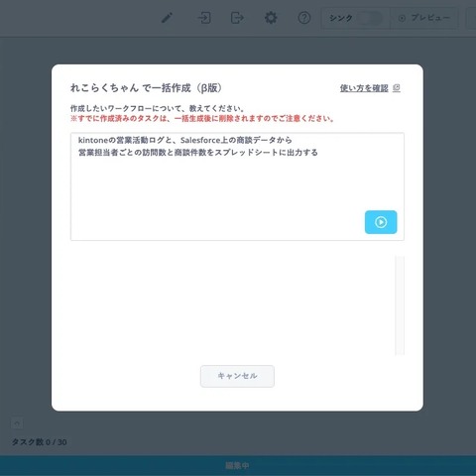Click the import arrow-into-box icon
The width and height of the screenshot is (476, 476).
click(204, 18)
